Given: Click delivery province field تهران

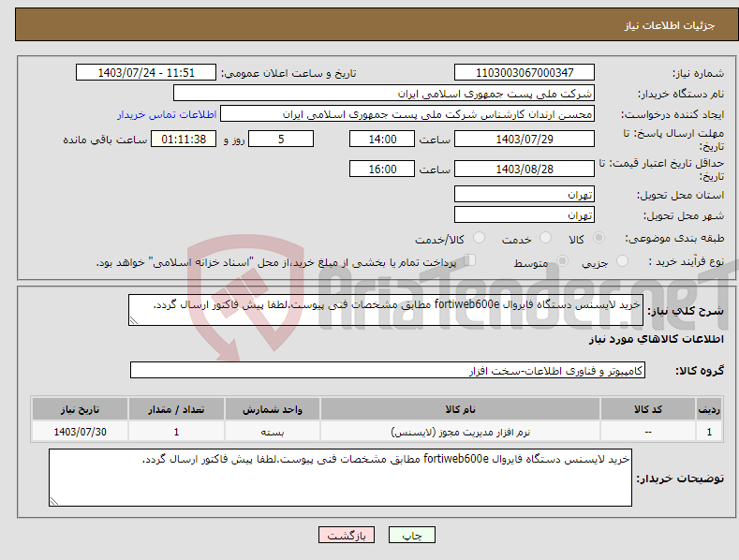Looking at the screenshot, I should pos(525,194).
